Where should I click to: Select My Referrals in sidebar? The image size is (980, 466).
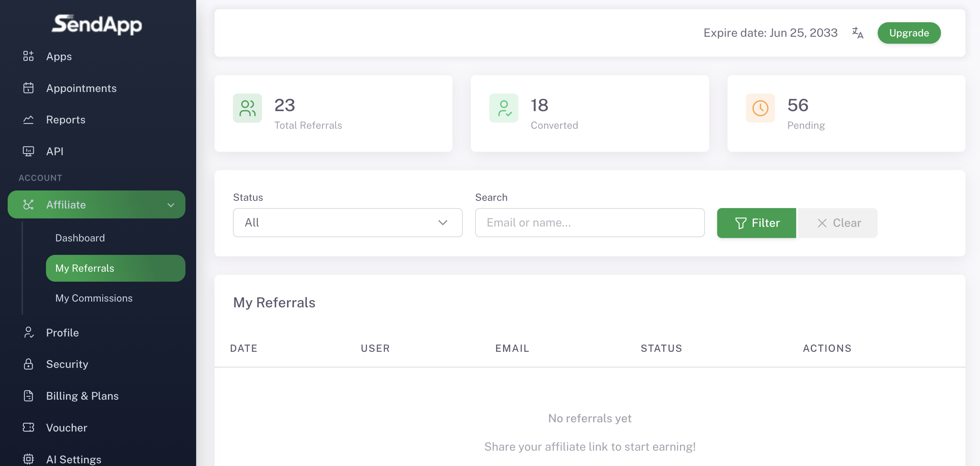tap(115, 268)
